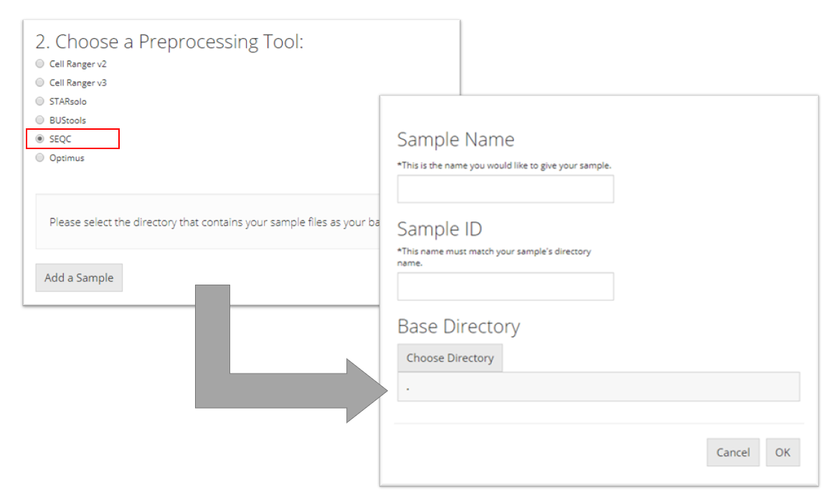Click the Base Directory heading
The height and width of the screenshot is (504, 839).
point(458,326)
